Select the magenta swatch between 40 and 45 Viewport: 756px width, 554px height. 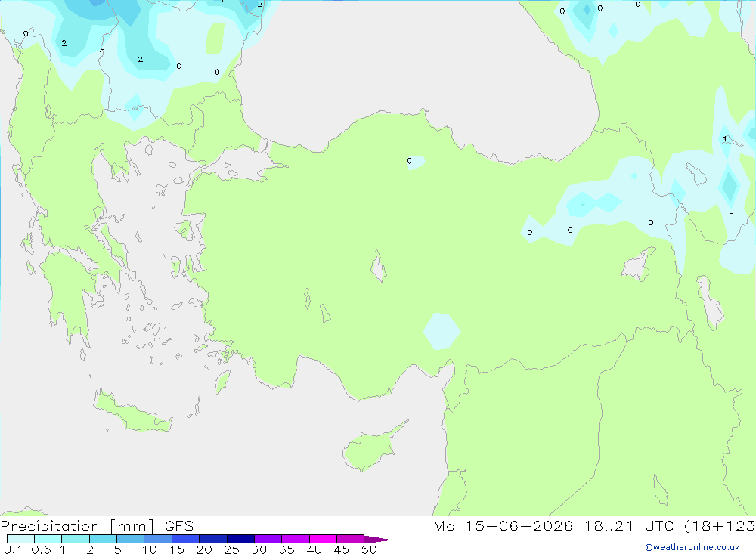pyautogui.click(x=323, y=539)
